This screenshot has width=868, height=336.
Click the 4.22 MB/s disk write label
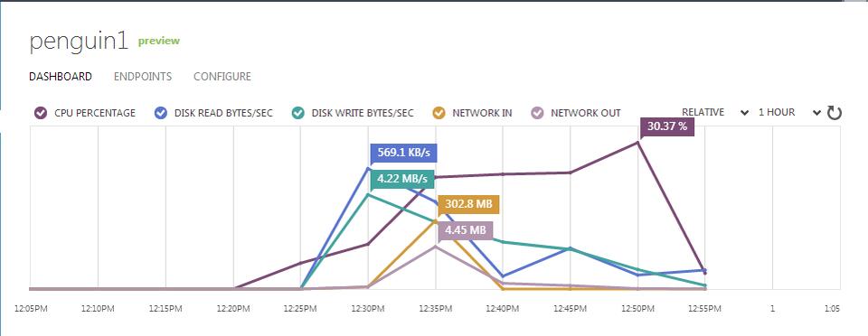[x=403, y=179]
